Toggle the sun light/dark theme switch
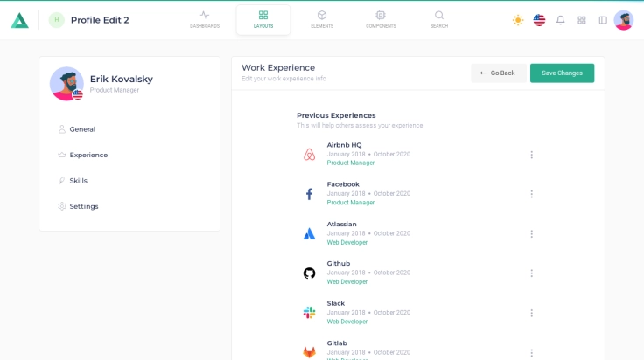The height and width of the screenshot is (360, 644). [x=518, y=20]
